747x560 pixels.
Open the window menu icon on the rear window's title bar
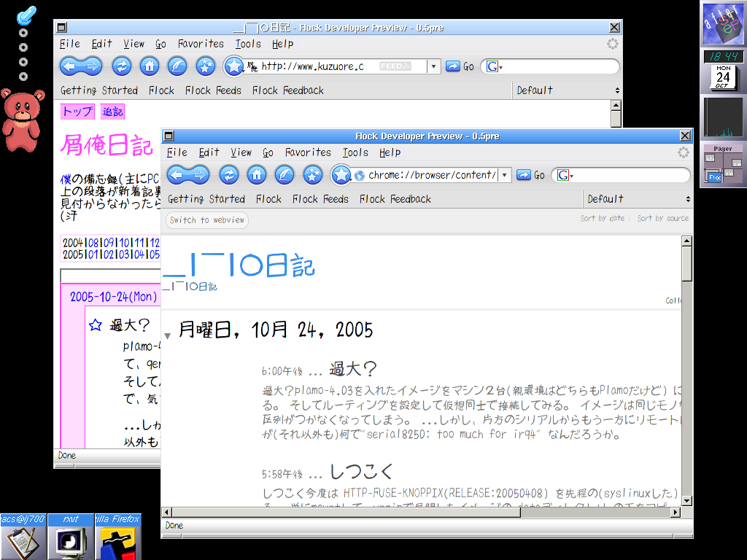tap(61, 28)
